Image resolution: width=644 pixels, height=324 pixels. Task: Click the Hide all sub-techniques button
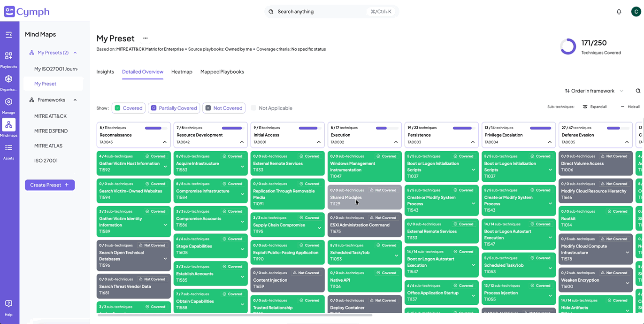pos(630,107)
